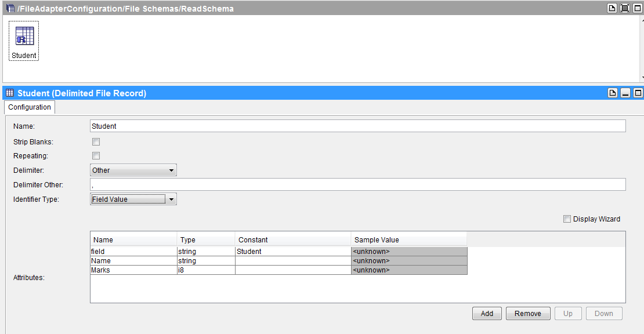Click the Down button
This screenshot has width=644, height=334.
pyautogui.click(x=604, y=314)
